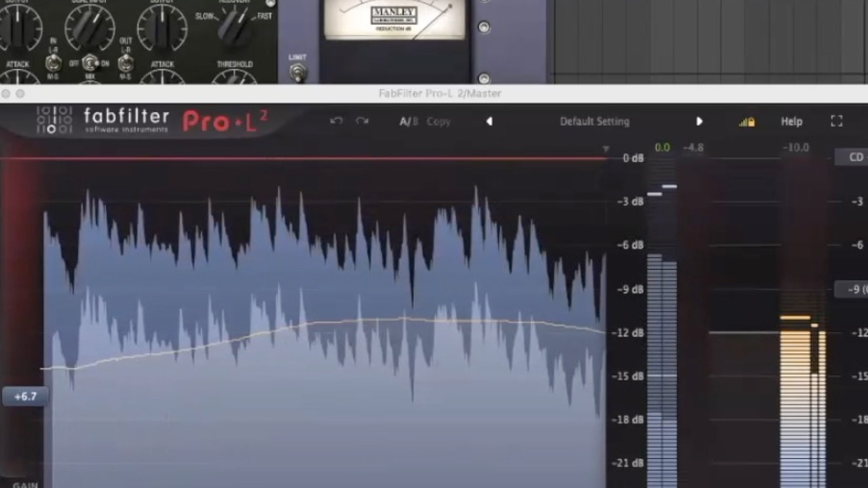Toggle the A/B comparison button

(x=409, y=122)
